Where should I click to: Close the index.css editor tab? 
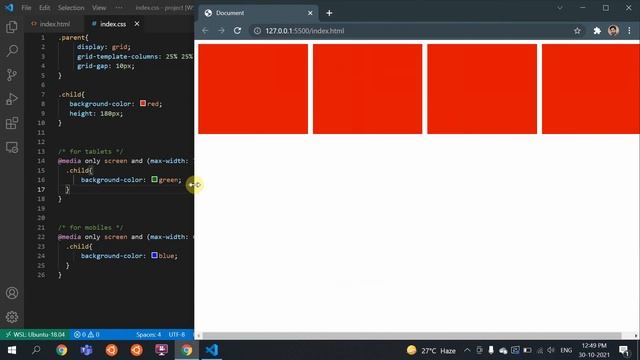tap(137, 24)
